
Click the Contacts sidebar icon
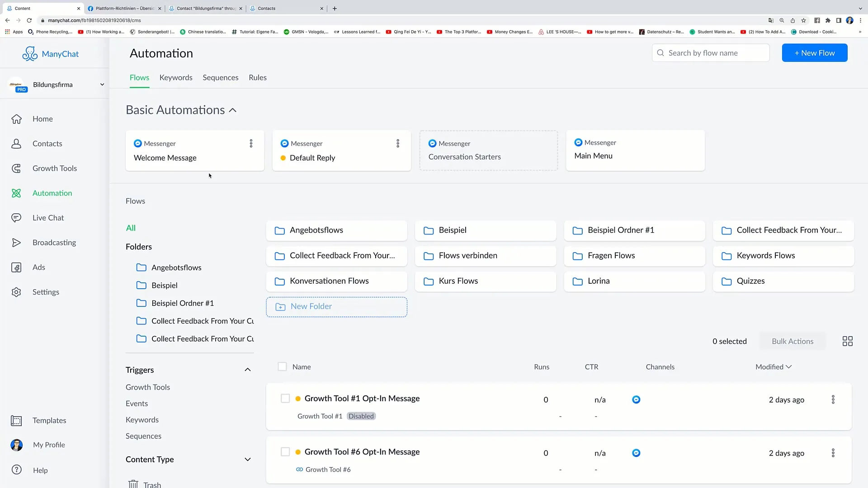tap(17, 143)
